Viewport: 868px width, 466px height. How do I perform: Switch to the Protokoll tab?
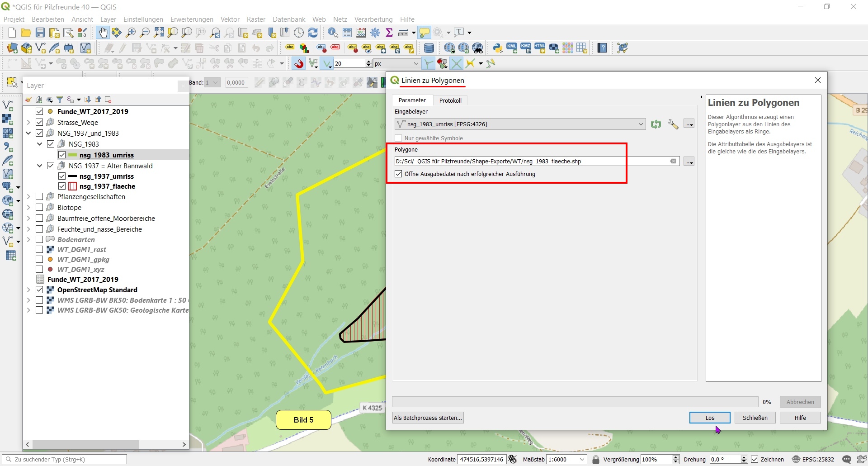(450, 100)
